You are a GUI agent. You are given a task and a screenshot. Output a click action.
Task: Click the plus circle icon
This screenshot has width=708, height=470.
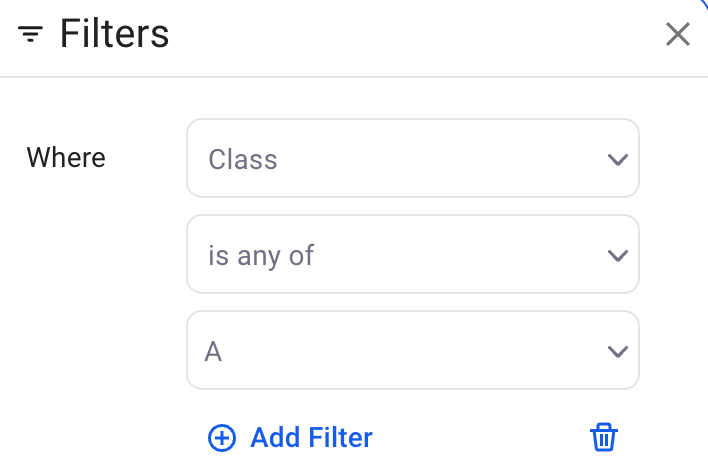(221, 438)
